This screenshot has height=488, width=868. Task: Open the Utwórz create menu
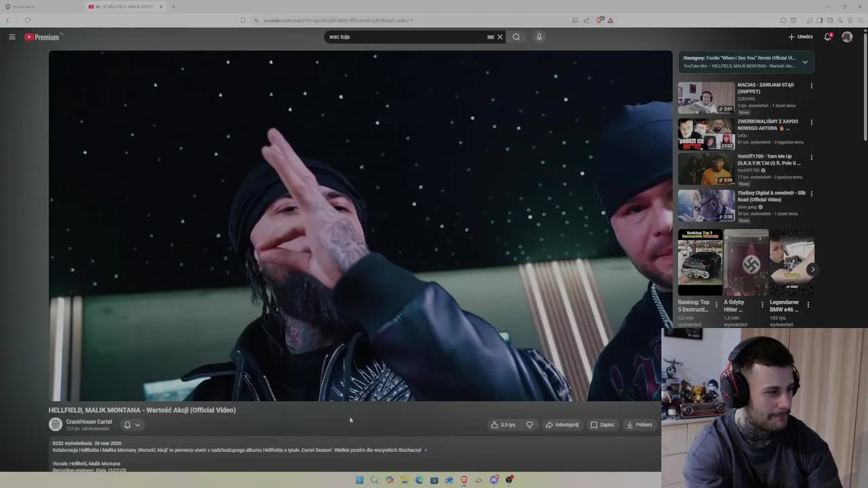point(800,37)
